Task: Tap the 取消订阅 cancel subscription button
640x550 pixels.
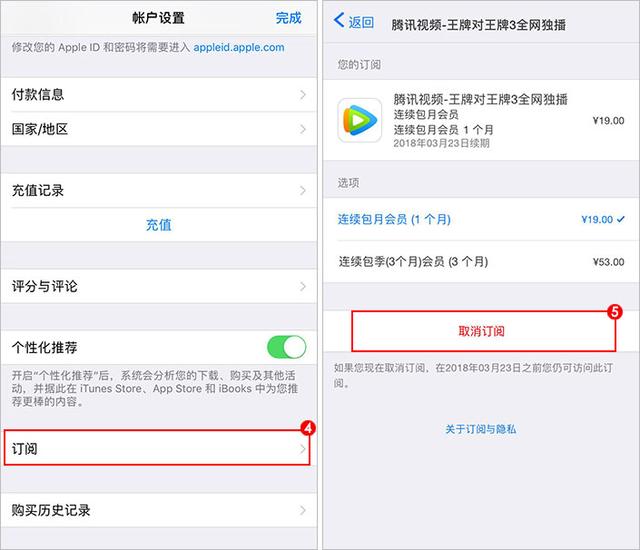Action: coord(484,331)
